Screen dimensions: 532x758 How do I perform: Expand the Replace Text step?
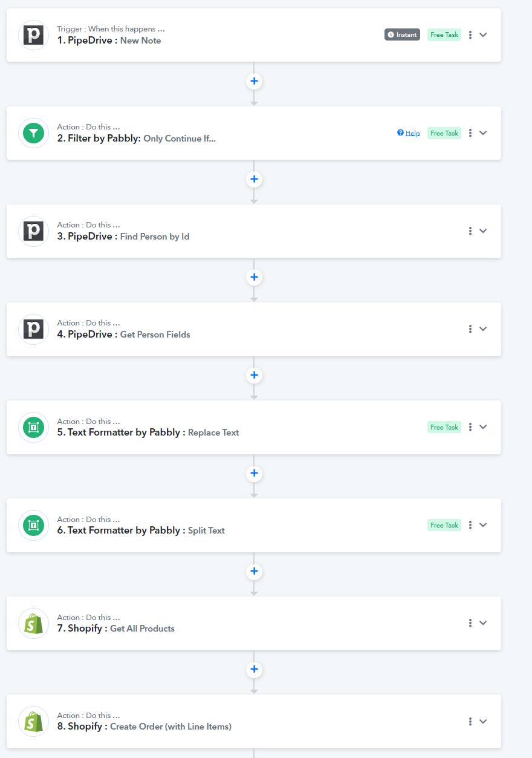pyautogui.click(x=483, y=427)
